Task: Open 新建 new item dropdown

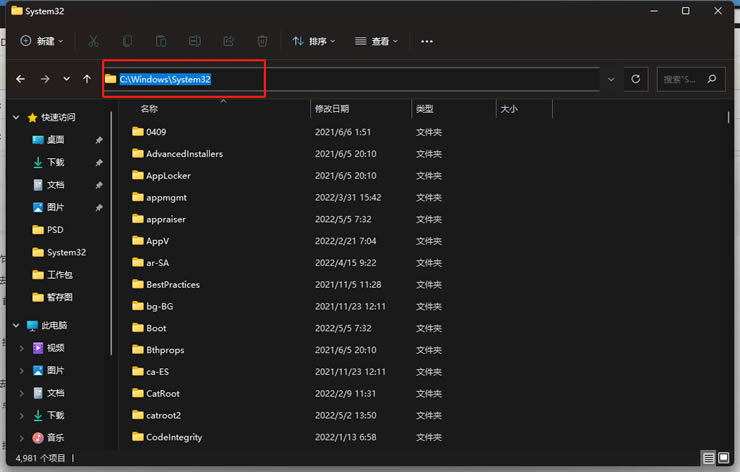Action: (42, 41)
